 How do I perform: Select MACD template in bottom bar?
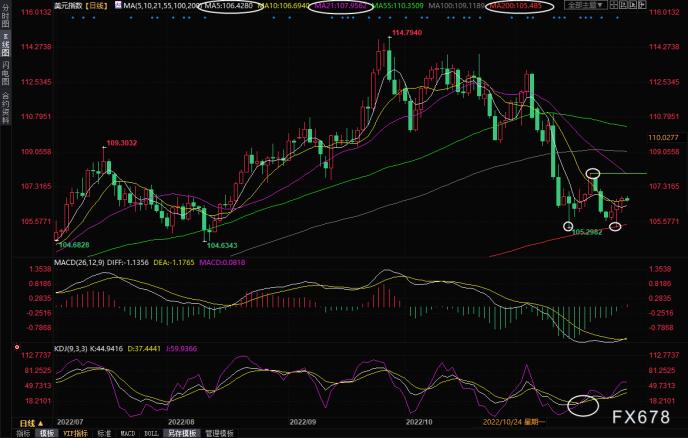tap(128, 433)
